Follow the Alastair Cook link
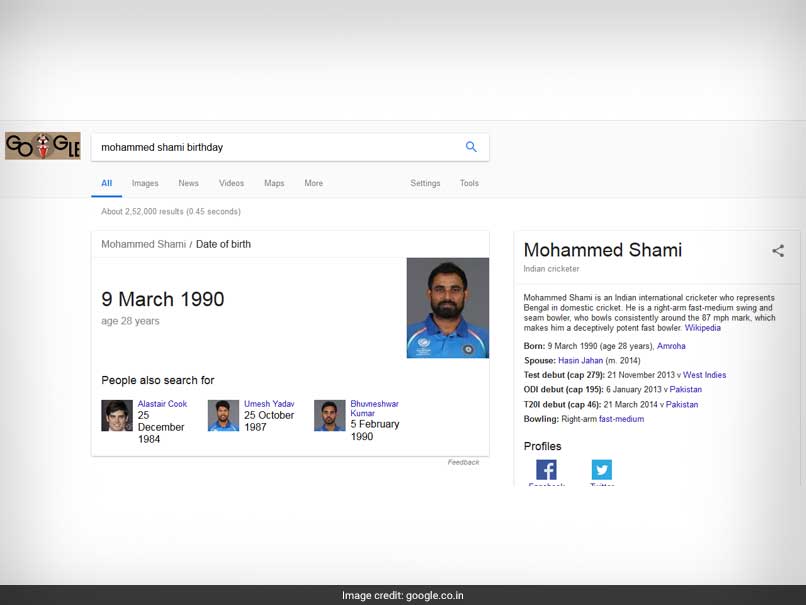 pos(162,404)
